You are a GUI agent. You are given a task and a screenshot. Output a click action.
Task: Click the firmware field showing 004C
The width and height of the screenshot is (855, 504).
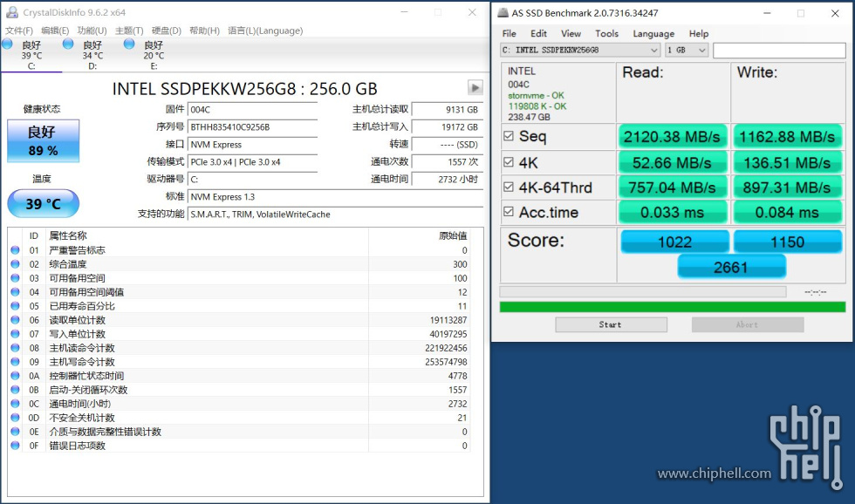[x=252, y=110]
